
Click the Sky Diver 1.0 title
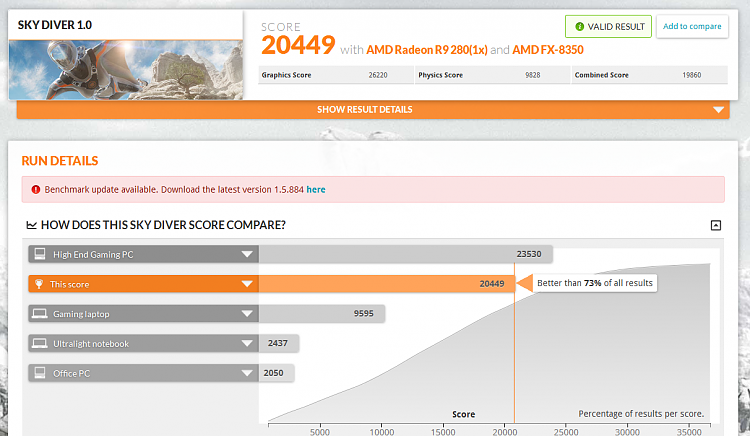coord(55,25)
